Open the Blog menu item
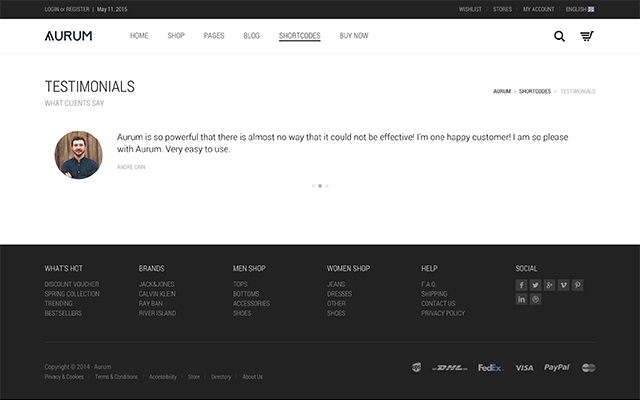 click(251, 36)
